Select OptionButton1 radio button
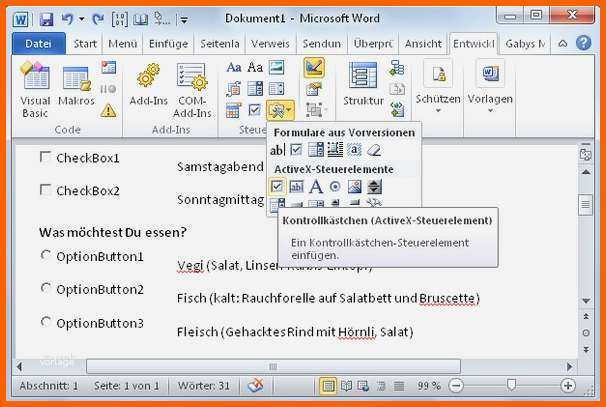The image size is (606, 407). 46,255
